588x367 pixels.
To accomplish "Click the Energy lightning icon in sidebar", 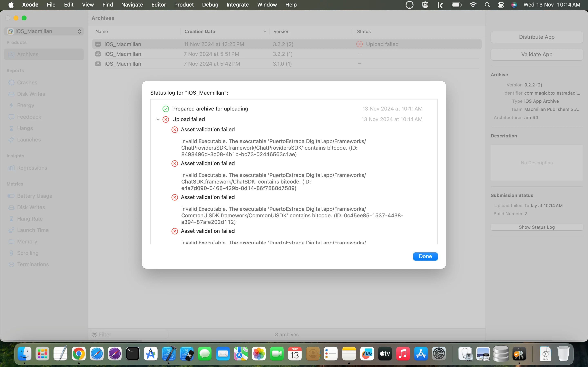I will pyautogui.click(x=11, y=105).
